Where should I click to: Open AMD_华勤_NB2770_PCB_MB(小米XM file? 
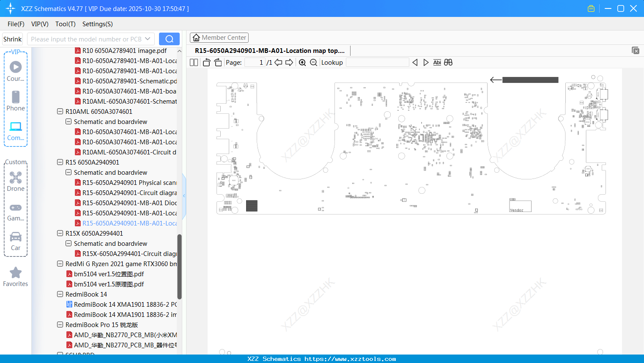122,335
